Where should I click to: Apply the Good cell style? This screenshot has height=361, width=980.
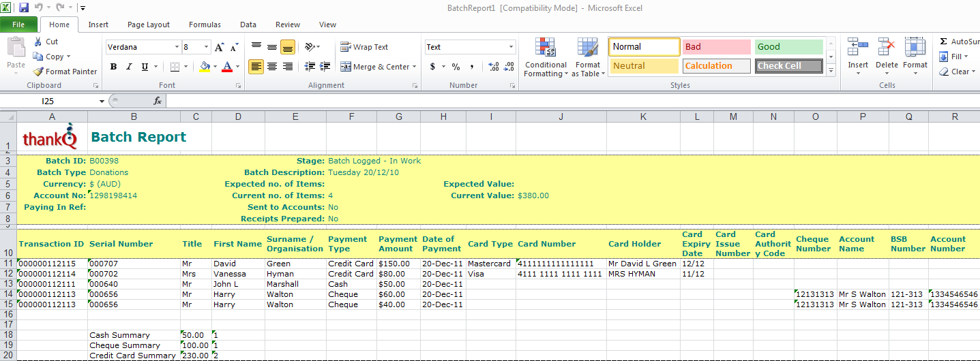click(x=789, y=47)
